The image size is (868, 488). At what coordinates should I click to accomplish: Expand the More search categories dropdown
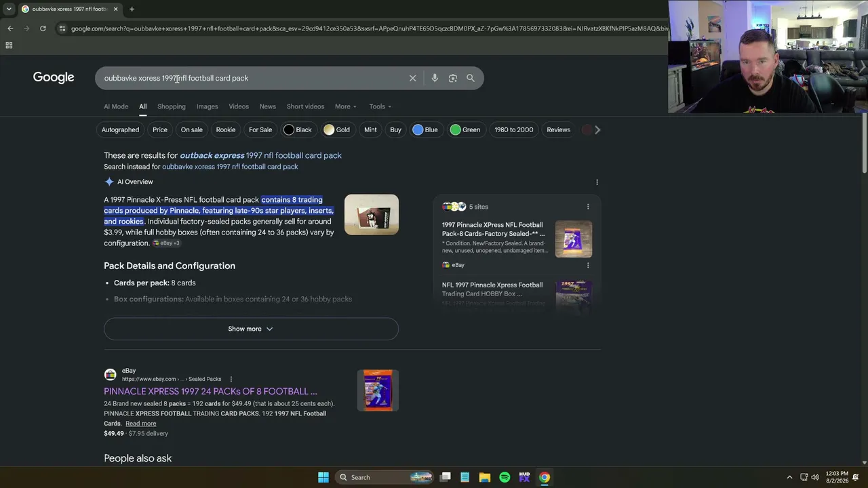[x=345, y=106]
